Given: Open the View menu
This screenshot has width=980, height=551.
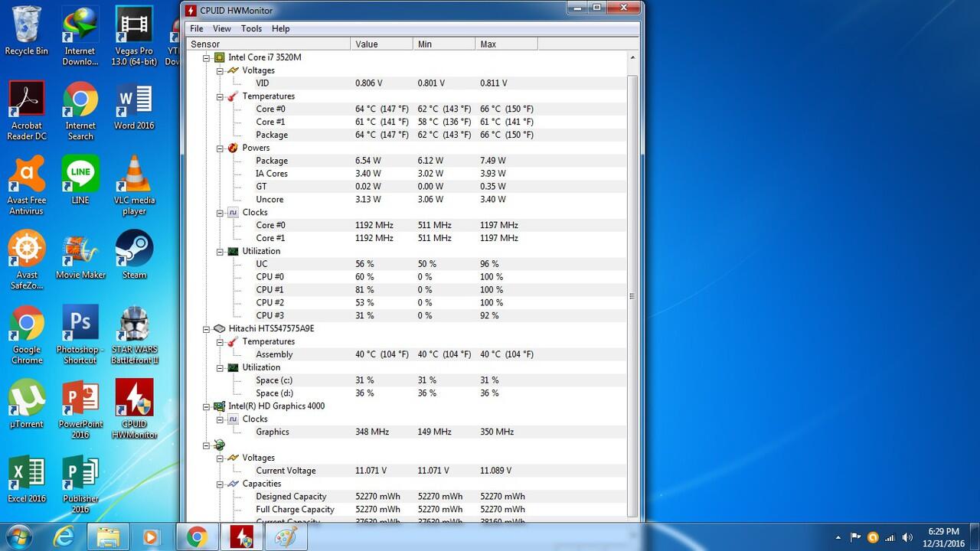Looking at the screenshot, I should [x=222, y=28].
